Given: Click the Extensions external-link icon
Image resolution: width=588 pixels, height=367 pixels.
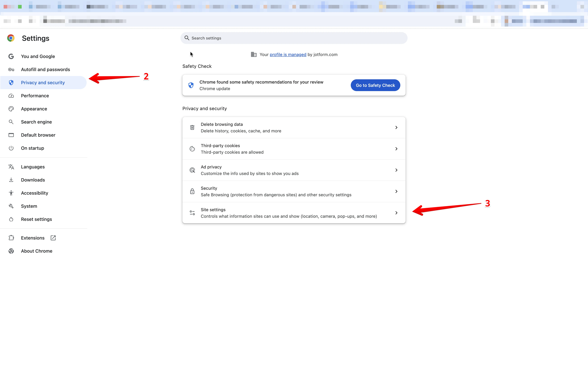Looking at the screenshot, I should pyautogui.click(x=53, y=238).
